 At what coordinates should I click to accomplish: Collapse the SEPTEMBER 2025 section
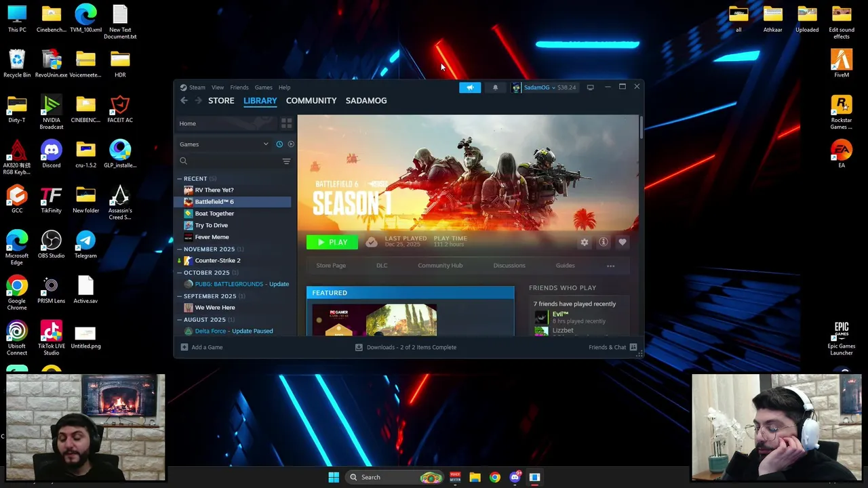(x=180, y=296)
